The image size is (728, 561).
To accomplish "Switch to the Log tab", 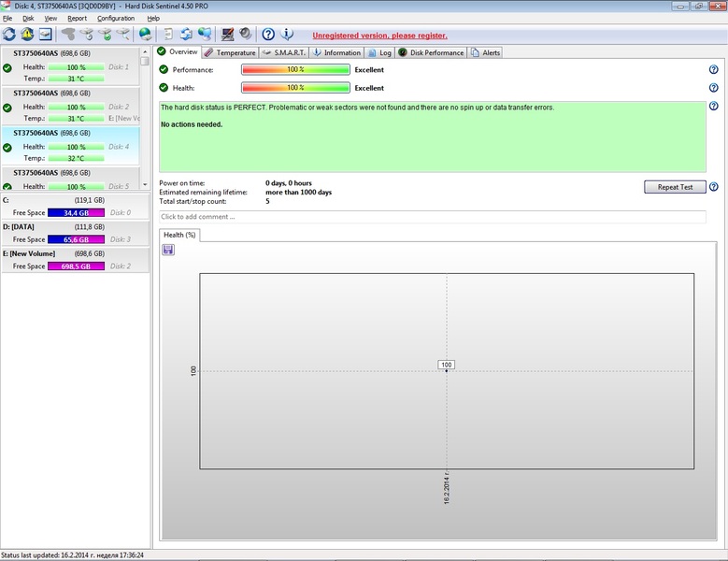I will [x=379, y=52].
